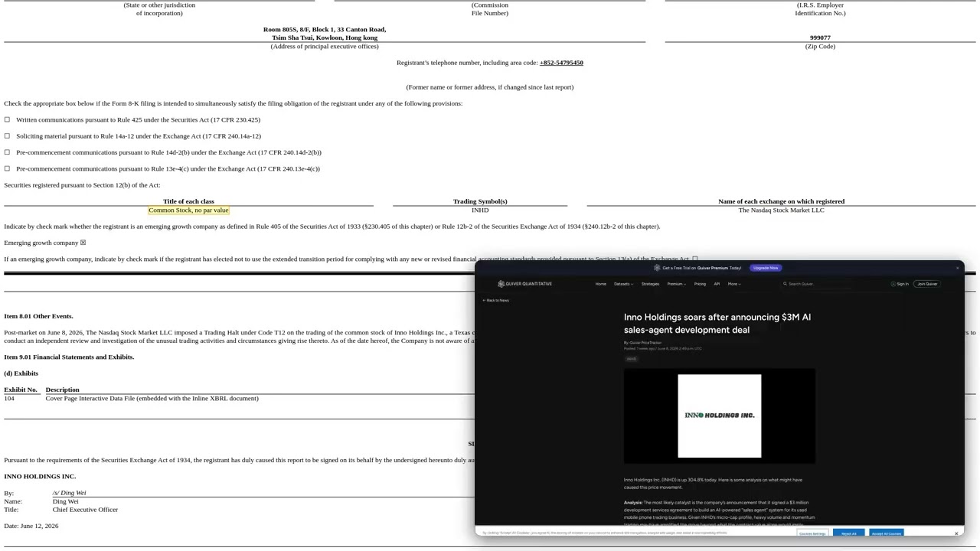Click the Inno Holdings Inc. logo image
Viewport: 980px width, 551px height.
720,416
